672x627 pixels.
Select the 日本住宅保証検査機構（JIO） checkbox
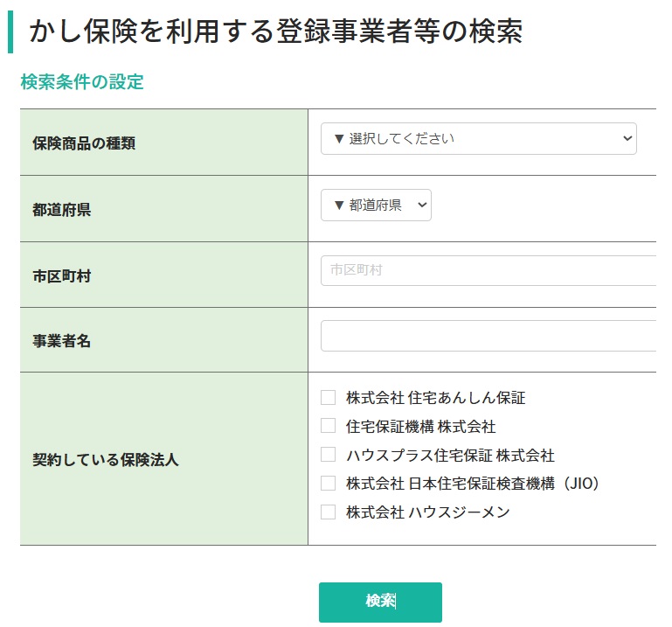329,484
